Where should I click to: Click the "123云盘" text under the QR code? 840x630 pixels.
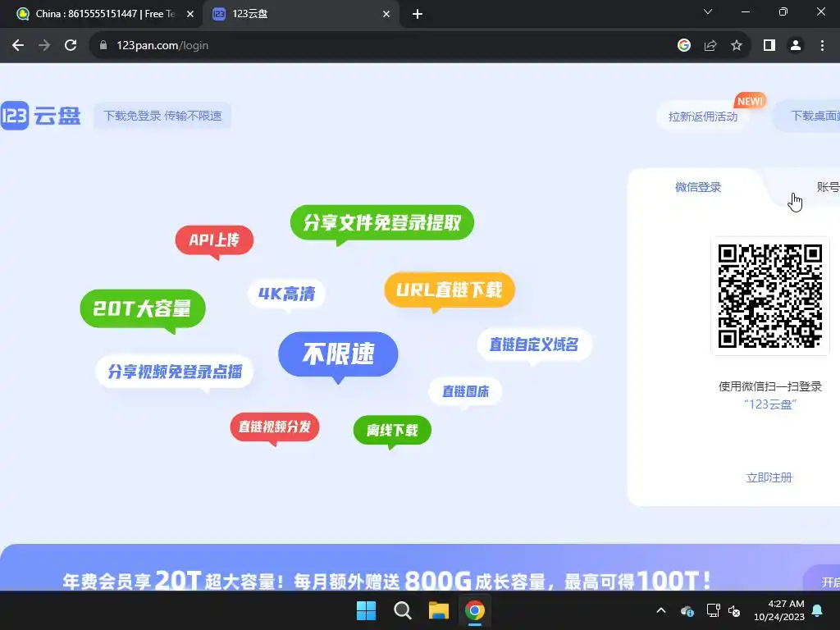[769, 404]
